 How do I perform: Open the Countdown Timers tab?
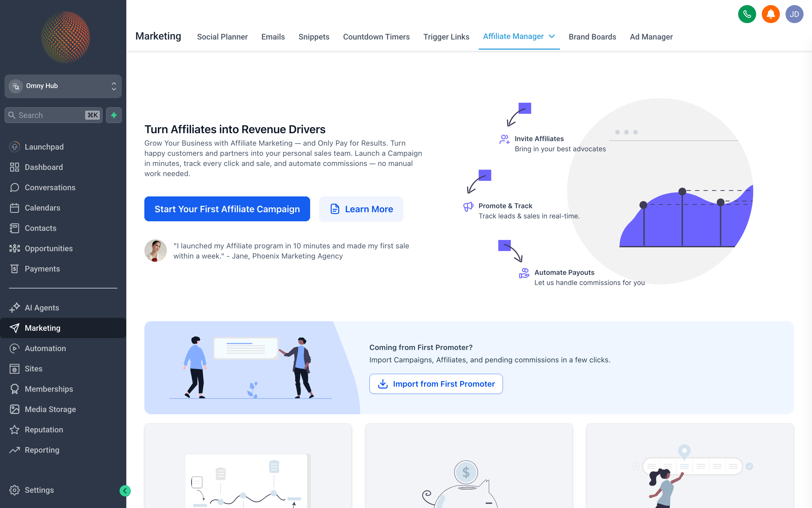pos(376,37)
